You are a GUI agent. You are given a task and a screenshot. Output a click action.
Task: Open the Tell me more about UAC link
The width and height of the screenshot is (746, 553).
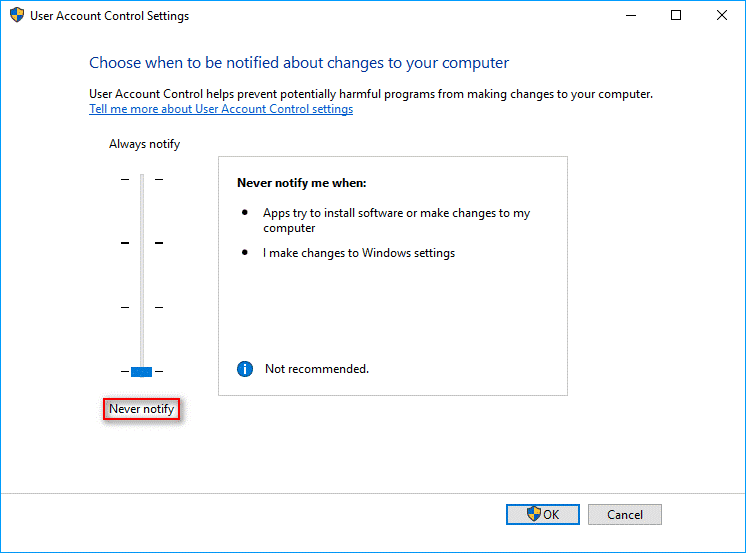(221, 109)
